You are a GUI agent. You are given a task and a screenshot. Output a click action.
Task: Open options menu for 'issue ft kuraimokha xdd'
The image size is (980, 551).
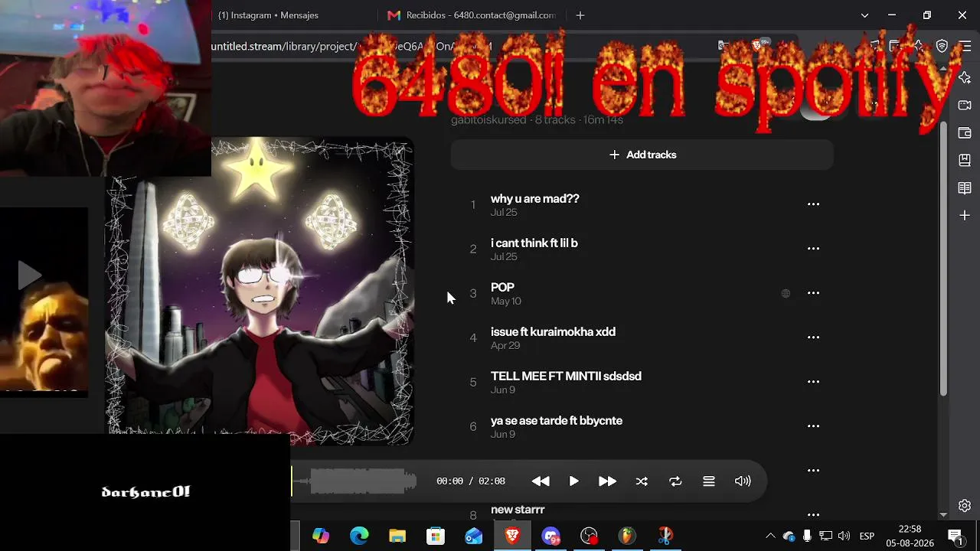pyautogui.click(x=813, y=337)
